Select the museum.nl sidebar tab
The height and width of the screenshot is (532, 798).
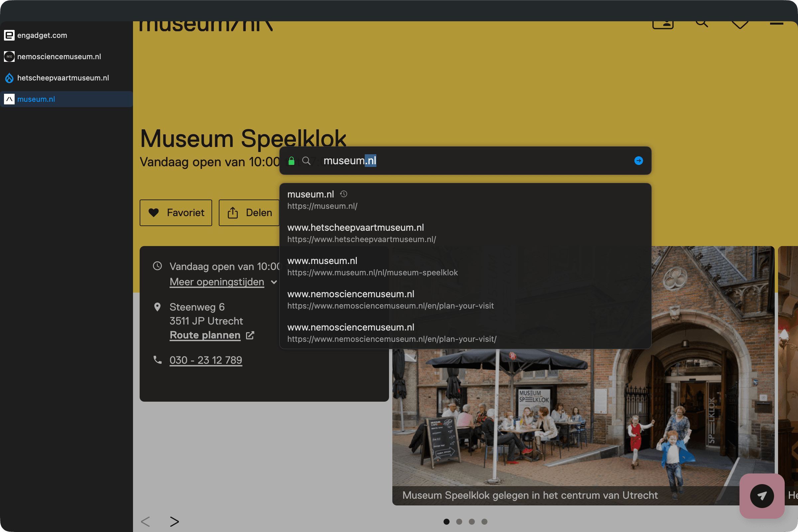coord(66,99)
